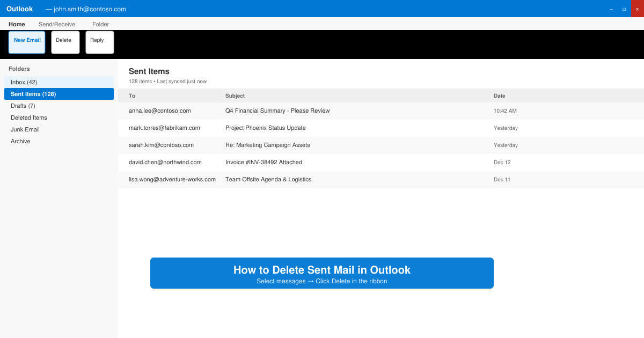This screenshot has width=644, height=338.
Task: Open the Folder ribbon tab
Action: [100, 24]
